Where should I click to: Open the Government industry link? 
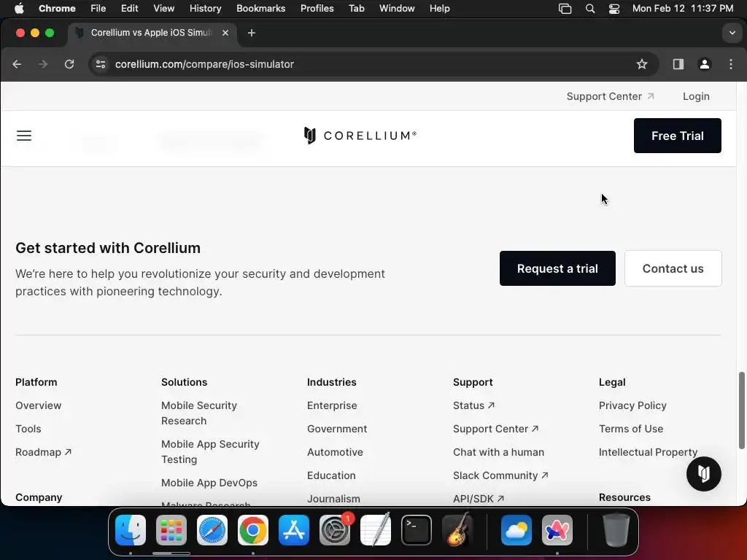[337, 429]
